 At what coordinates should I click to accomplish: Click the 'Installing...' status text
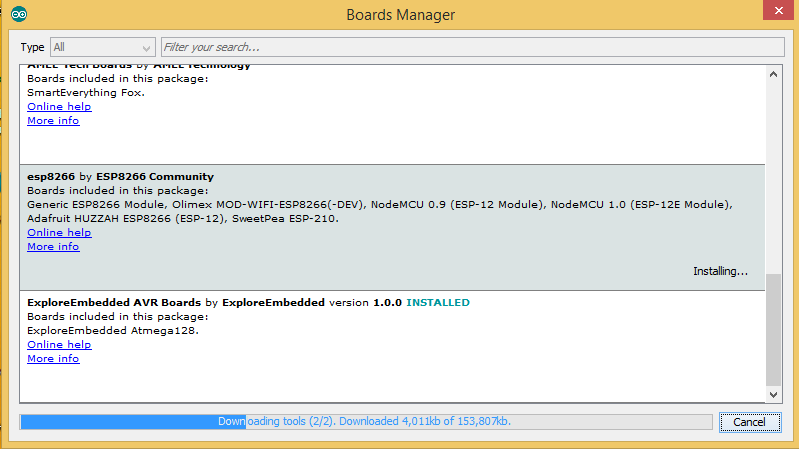[x=720, y=271]
